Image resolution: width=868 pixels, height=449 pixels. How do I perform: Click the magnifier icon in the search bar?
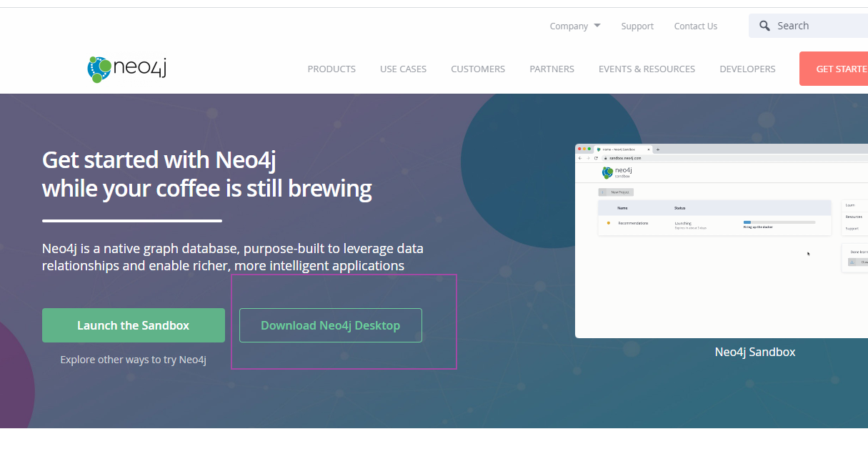[x=764, y=26]
